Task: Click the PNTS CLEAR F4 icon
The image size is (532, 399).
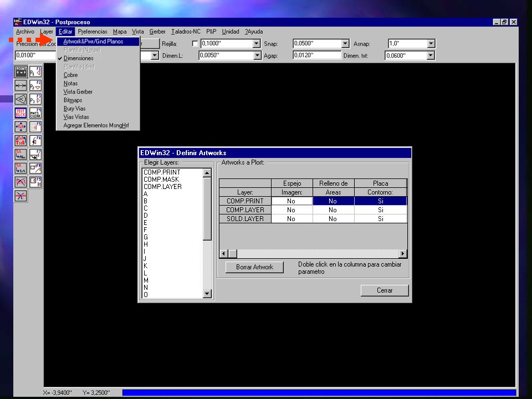Action: (x=35, y=113)
